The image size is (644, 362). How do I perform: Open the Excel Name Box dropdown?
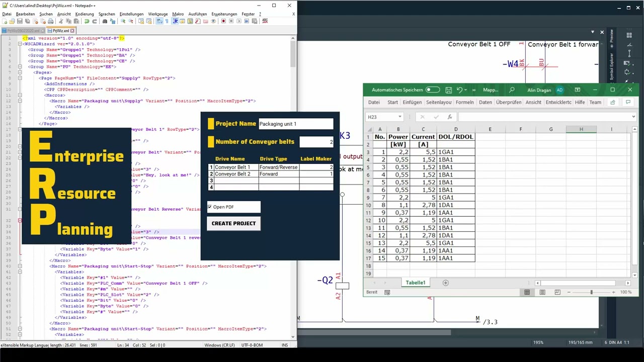[x=400, y=117]
